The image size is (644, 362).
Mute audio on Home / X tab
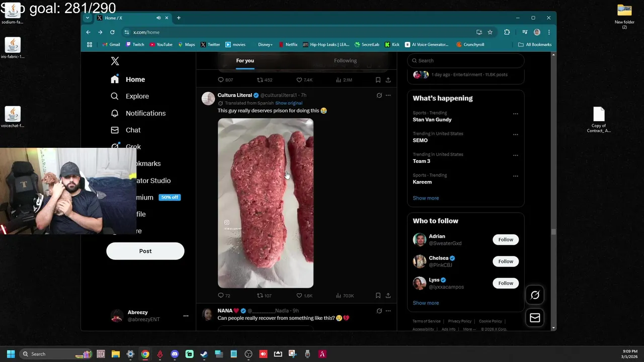[158, 18]
